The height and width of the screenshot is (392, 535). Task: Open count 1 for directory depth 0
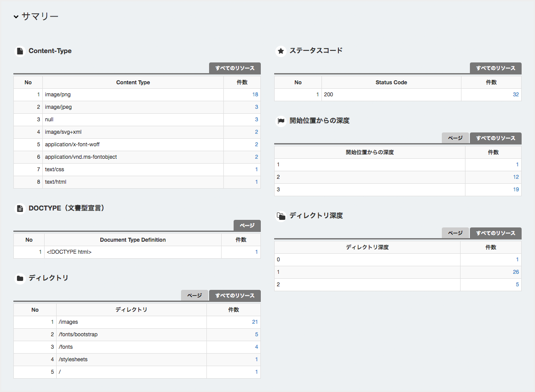[x=517, y=260]
